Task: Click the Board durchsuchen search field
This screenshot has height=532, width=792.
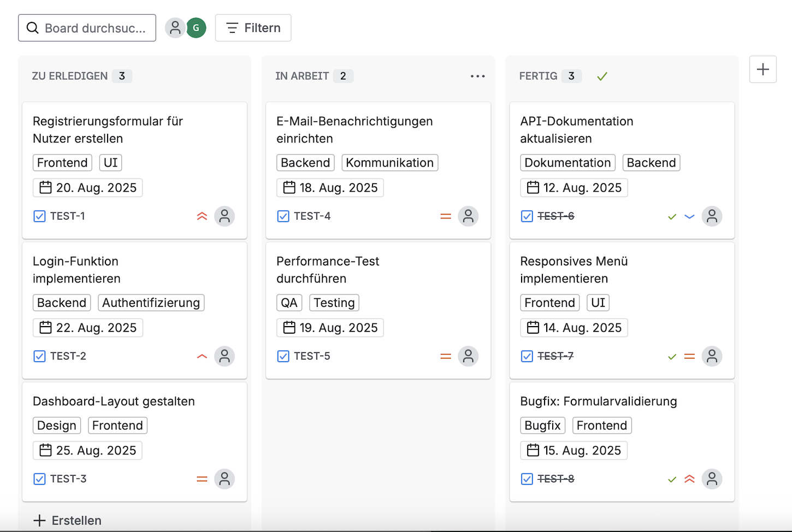Action: pos(87,28)
